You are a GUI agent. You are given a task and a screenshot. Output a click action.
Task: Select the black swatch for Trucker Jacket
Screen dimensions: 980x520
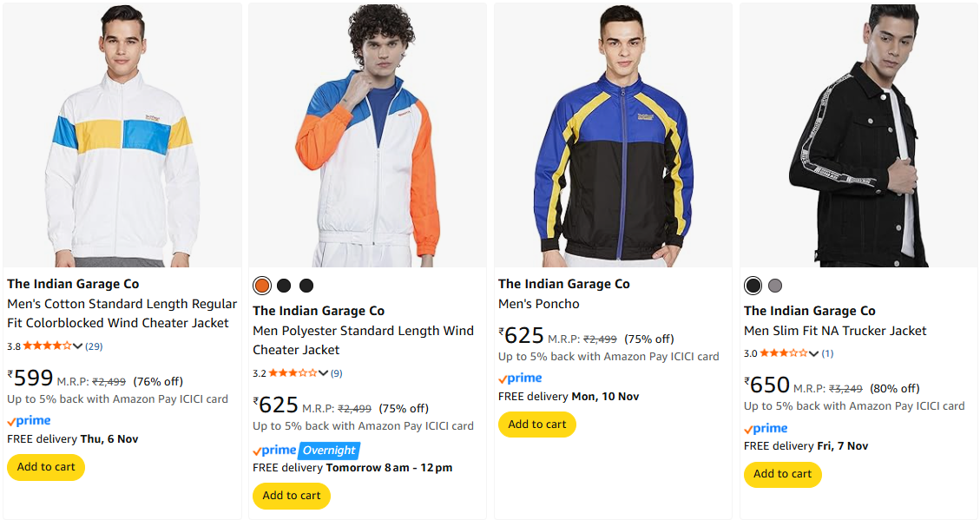pos(753,286)
